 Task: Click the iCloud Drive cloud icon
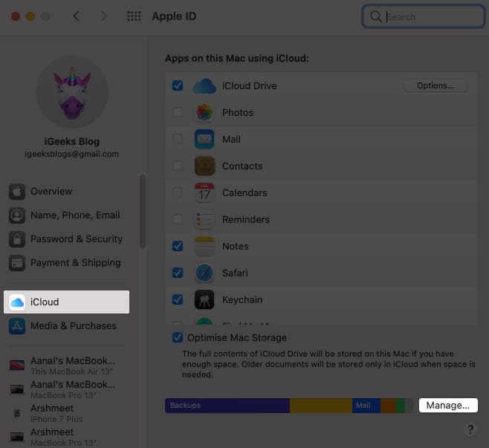[x=204, y=86]
